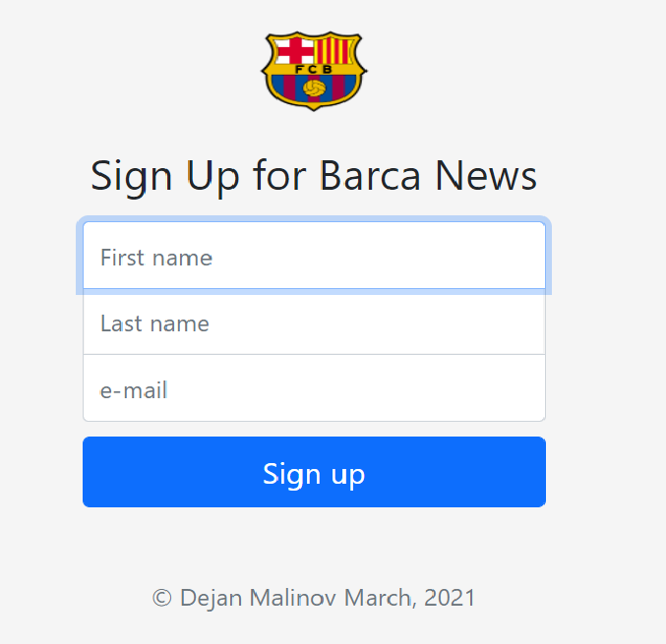Viewport: 666px width, 644px height.
Task: Click the Sign Up for Barca News heading
Action: pyautogui.click(x=314, y=177)
